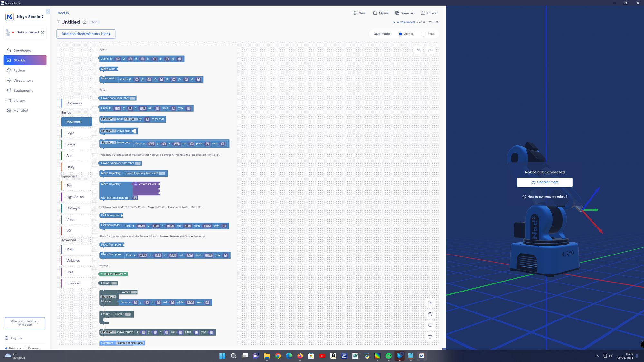
Task: Center the Blockly workspace with the crosshair icon
Action: coord(430,303)
